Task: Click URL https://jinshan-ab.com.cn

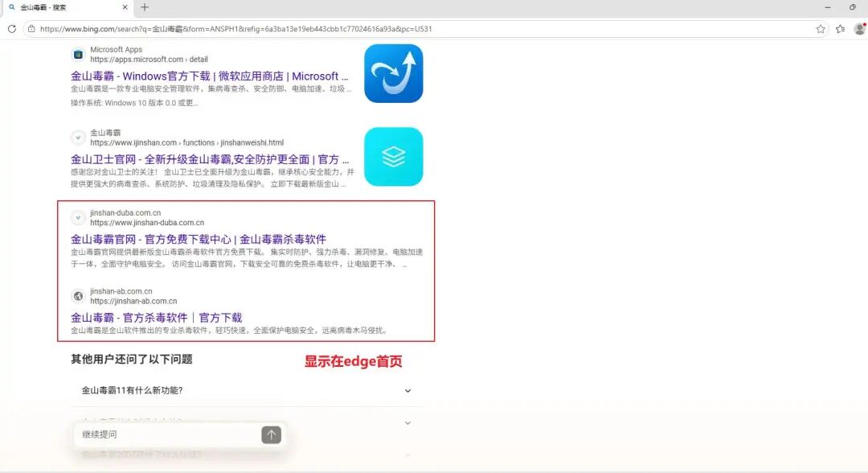Action: (x=133, y=302)
